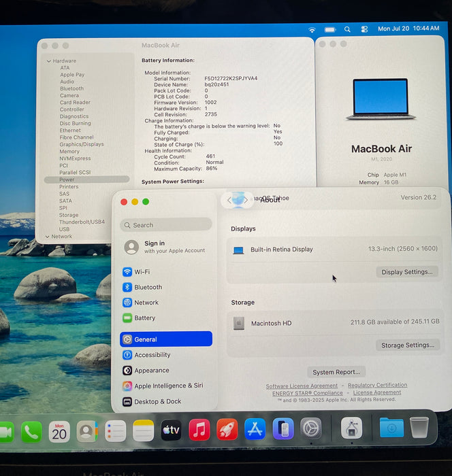Select Bluetooth in System Information sidebar
This screenshot has width=452, height=476.
pyautogui.click(x=71, y=88)
